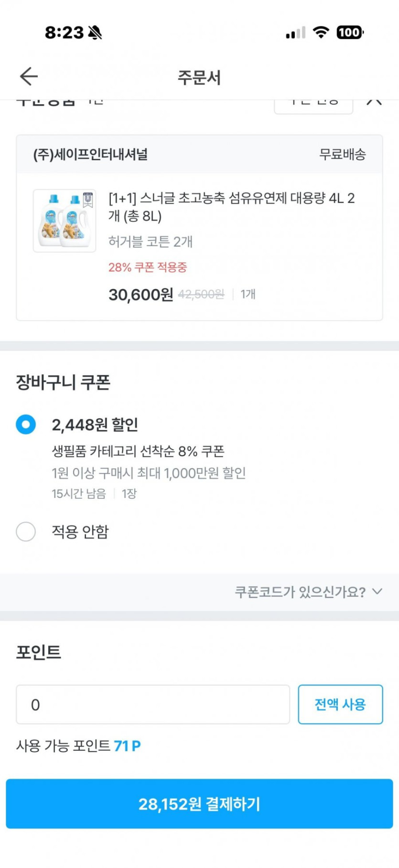
Task: Tap the battery 100 indicator
Action: tap(350, 33)
